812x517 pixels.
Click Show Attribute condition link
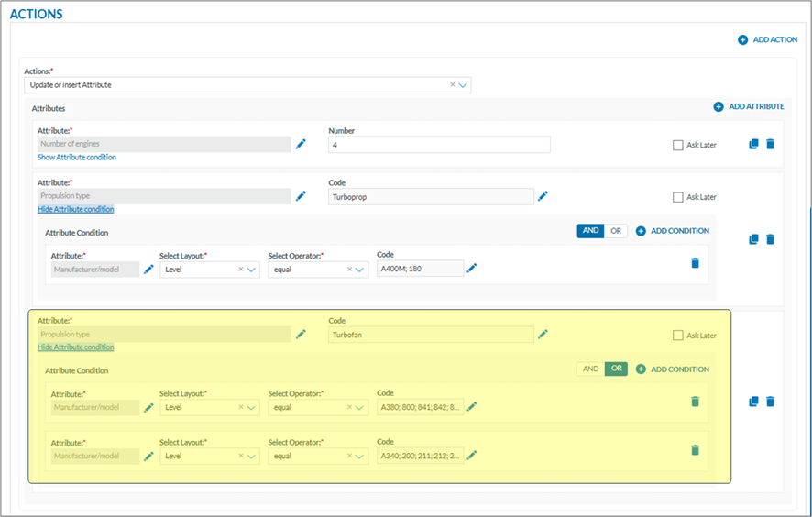click(77, 158)
